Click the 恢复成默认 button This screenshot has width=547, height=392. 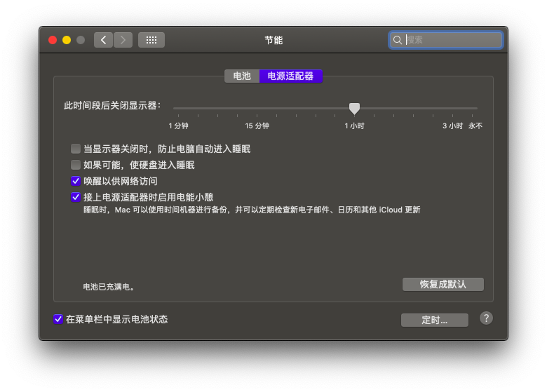point(443,284)
